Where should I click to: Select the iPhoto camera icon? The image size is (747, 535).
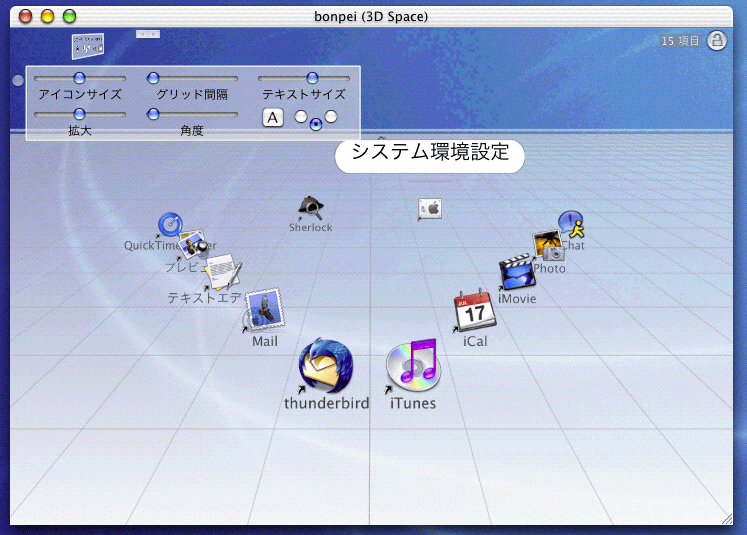click(548, 245)
